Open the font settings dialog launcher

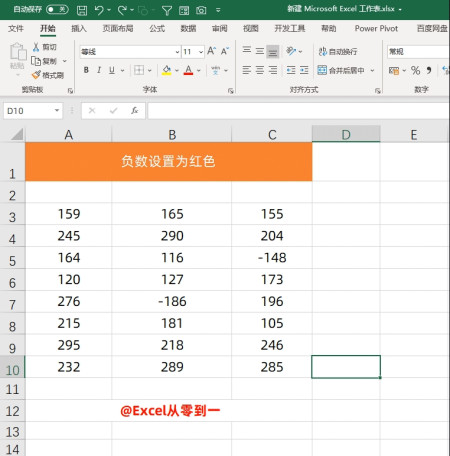[230, 91]
